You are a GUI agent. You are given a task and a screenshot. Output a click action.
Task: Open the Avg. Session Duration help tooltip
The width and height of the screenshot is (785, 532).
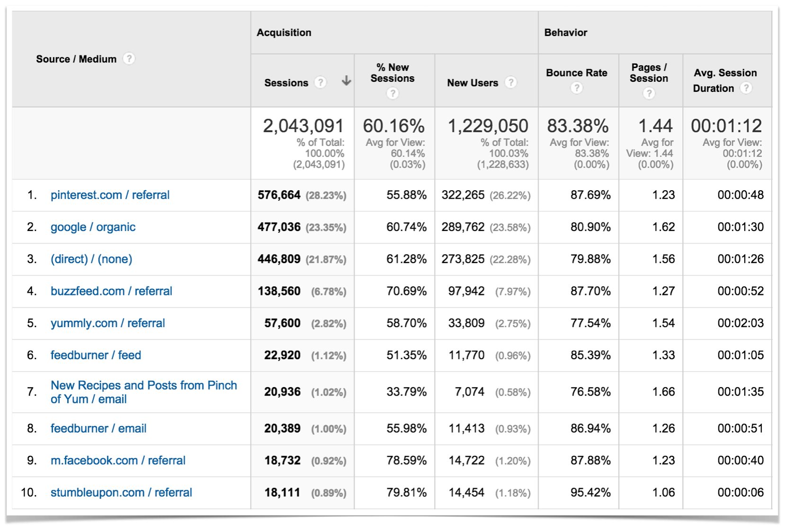tap(747, 88)
